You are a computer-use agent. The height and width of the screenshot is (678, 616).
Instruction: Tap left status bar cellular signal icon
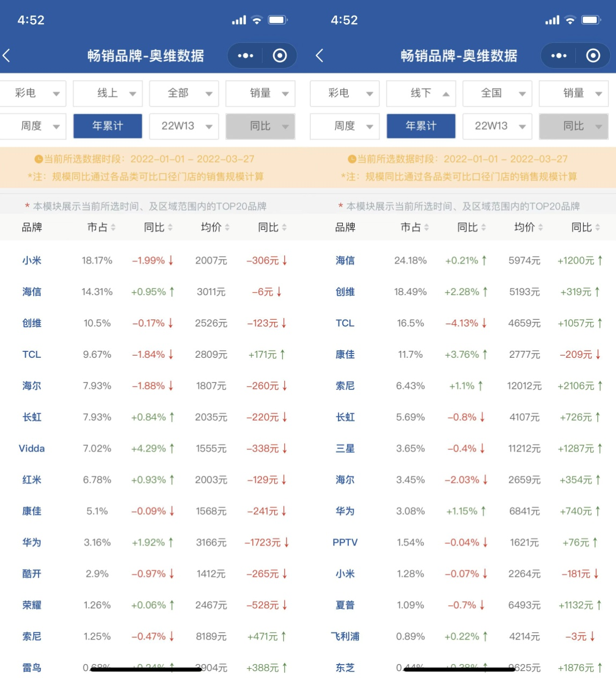[x=239, y=20]
